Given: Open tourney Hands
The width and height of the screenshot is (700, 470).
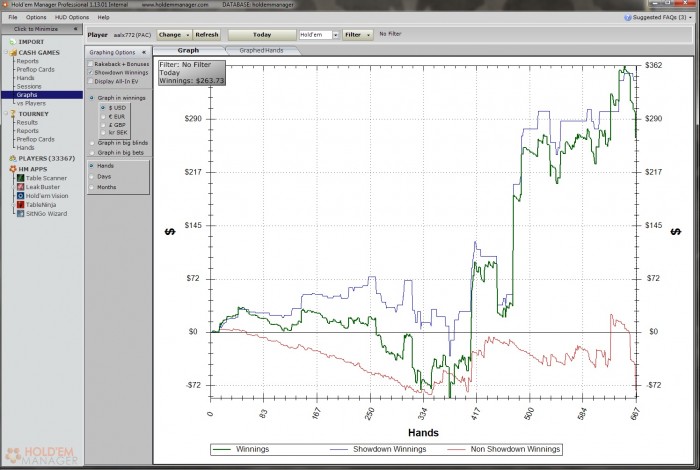Looking at the screenshot, I should pyautogui.click(x=25, y=148).
